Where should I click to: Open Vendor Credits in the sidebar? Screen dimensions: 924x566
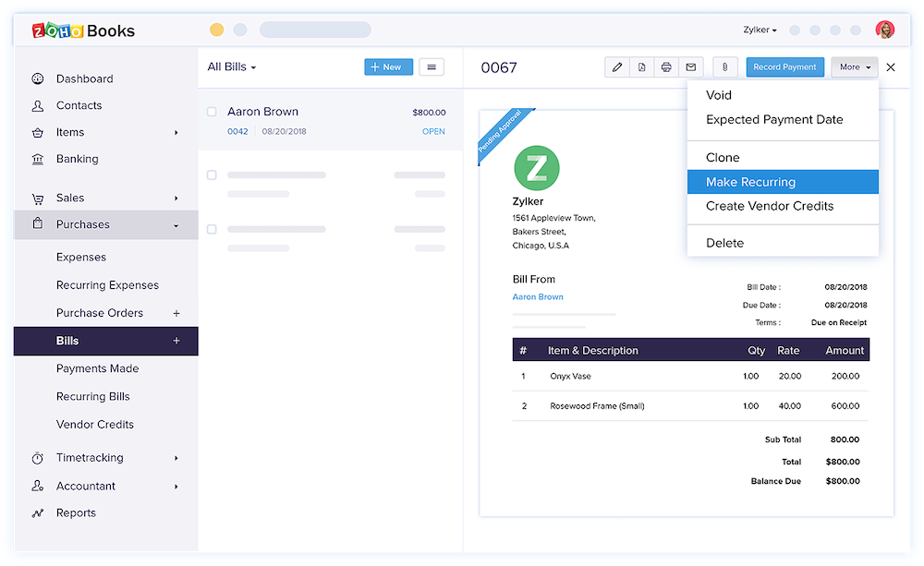(x=95, y=424)
